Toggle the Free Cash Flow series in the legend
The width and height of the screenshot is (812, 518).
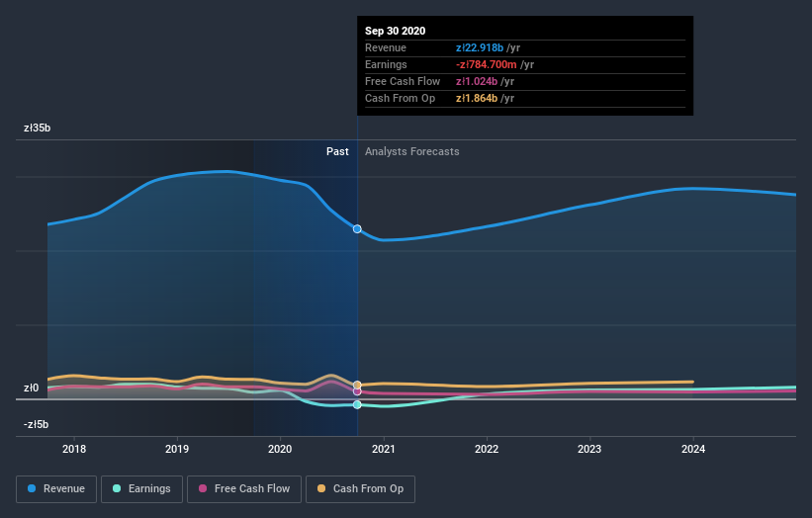tap(244, 489)
